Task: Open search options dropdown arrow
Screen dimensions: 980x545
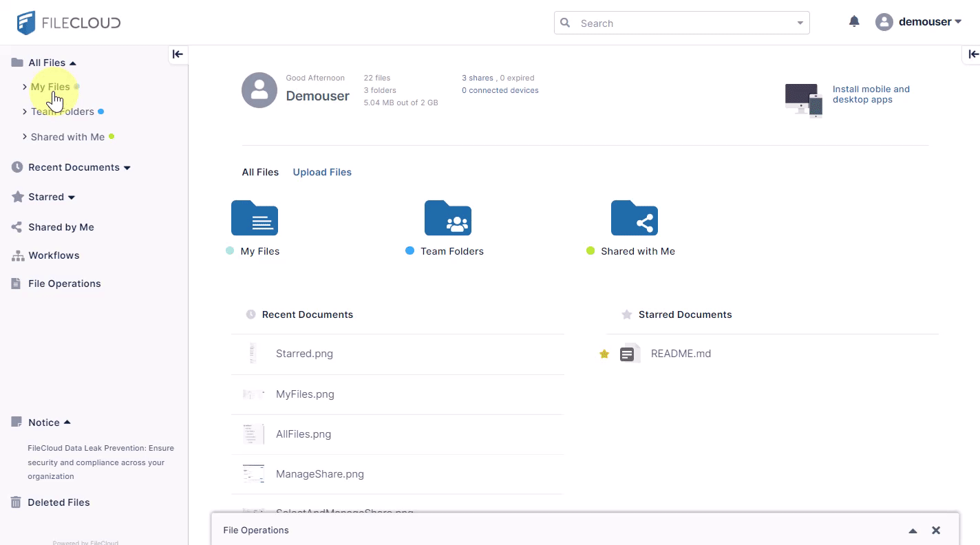Action: pos(800,23)
